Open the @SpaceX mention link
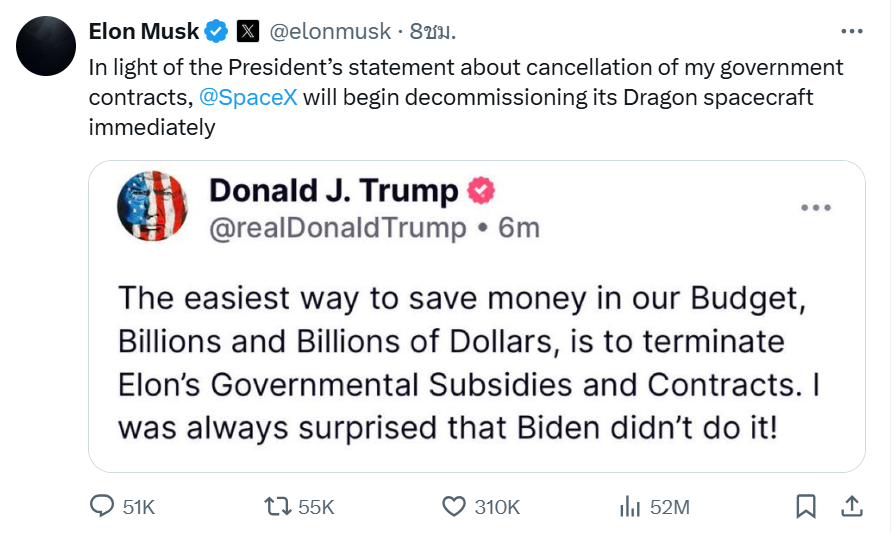Image resolution: width=892 pixels, height=533 pixels. tap(247, 98)
